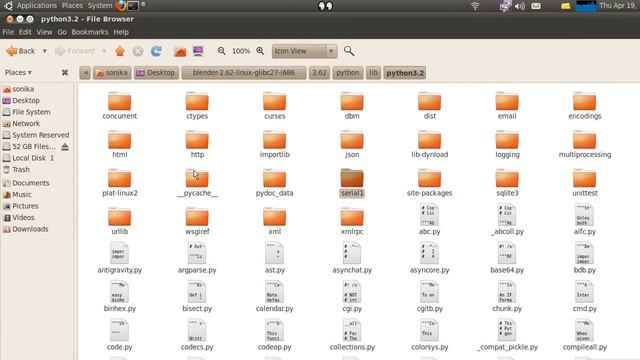Open the Computer toolbar icon
The image size is (640, 360).
(198, 51)
